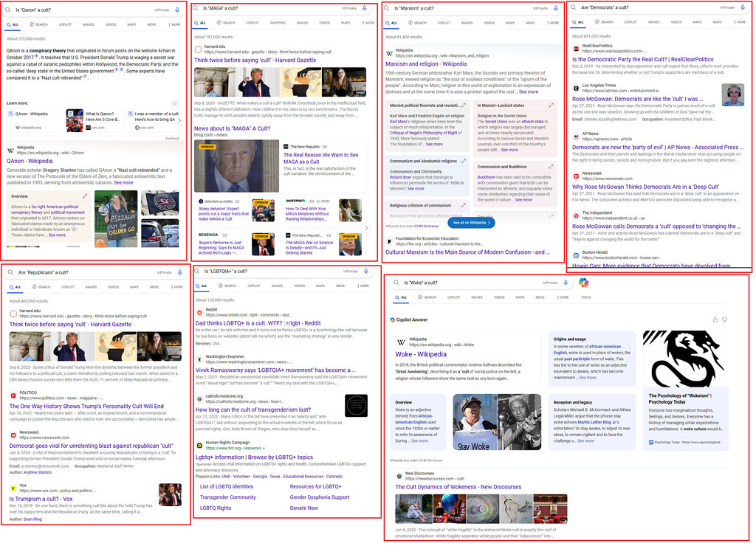Click microphone icon in "Is MAGA a cult?" search box
Image resolution: width=756 pixels, height=546 pixels.
(365, 8)
